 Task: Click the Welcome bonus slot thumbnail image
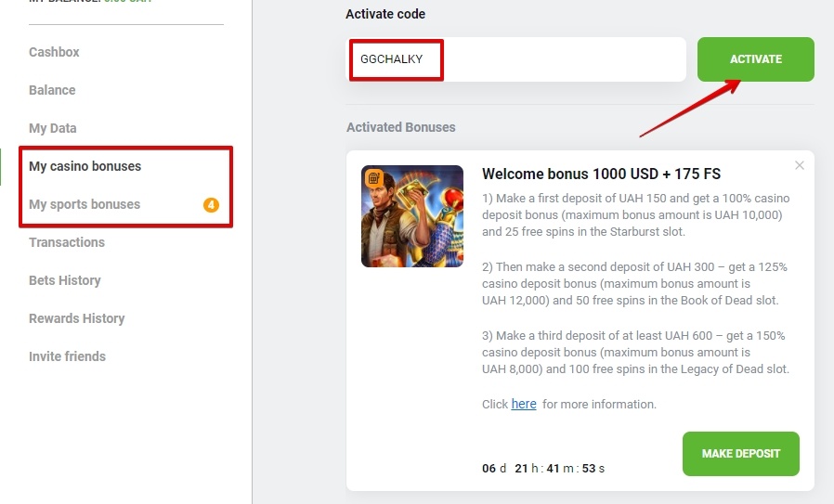[x=411, y=216]
